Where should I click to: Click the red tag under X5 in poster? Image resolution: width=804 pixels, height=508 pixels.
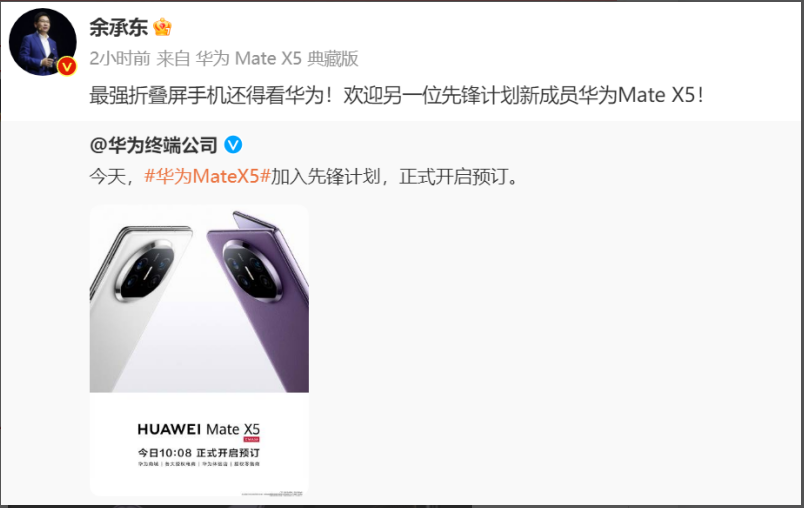coord(252,439)
